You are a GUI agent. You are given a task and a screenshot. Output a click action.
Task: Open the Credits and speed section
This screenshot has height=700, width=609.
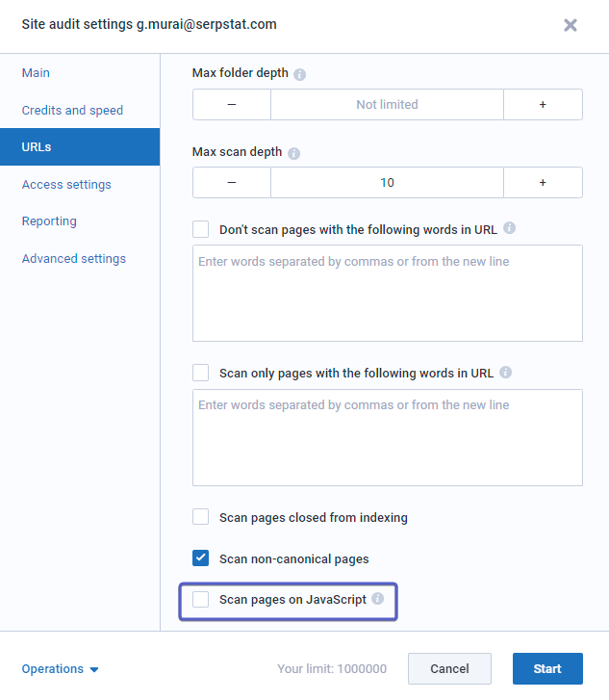coord(72,111)
